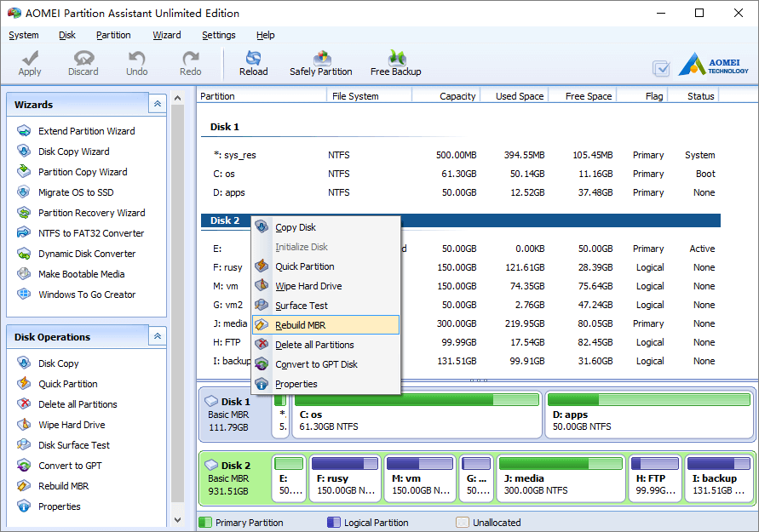Screen dimensions: 759x532
Task: Click the Apply checkmark icon
Action: 30,58
